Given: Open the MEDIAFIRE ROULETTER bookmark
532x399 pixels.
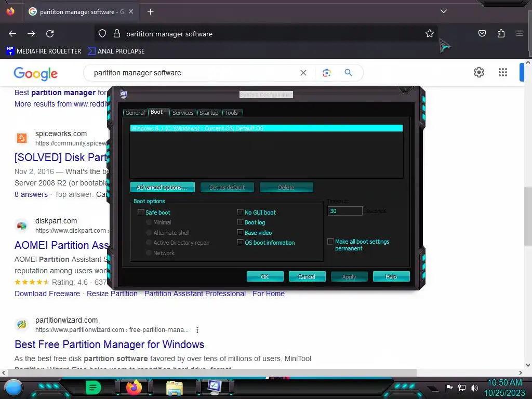Looking at the screenshot, I should pos(44,51).
